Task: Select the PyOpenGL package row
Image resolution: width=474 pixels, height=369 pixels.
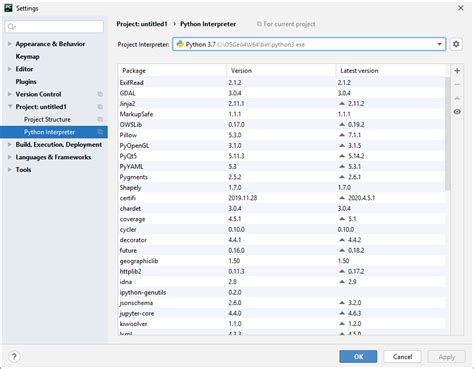Action: coord(282,146)
